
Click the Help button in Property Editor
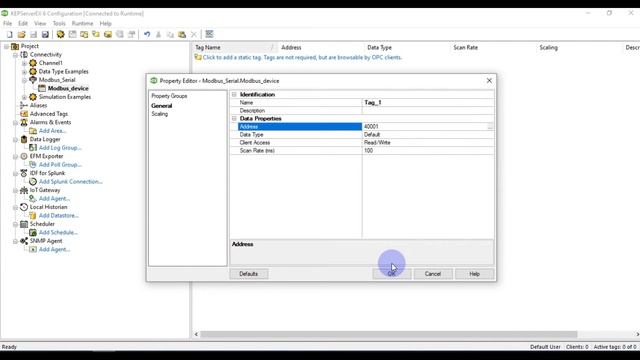(x=474, y=274)
